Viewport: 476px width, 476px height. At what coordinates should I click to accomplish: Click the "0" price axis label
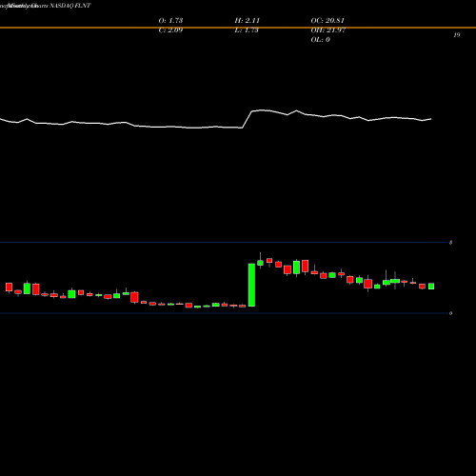[450, 313]
